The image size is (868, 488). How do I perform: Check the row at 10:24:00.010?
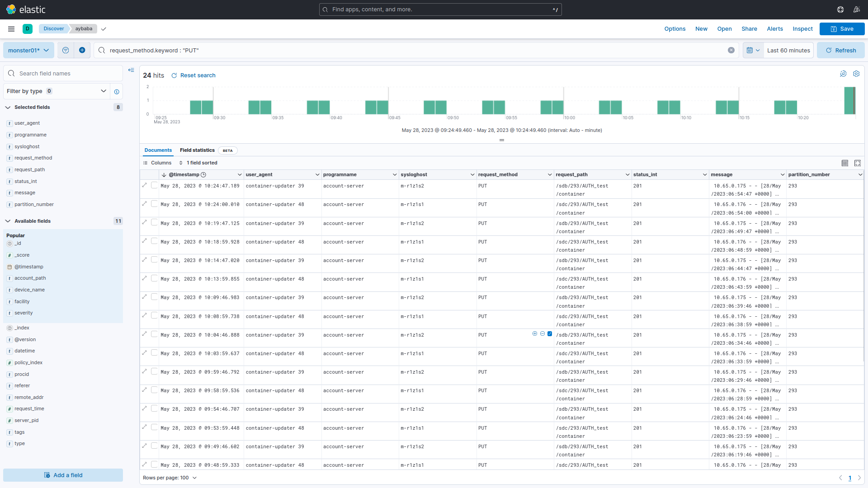click(x=155, y=204)
